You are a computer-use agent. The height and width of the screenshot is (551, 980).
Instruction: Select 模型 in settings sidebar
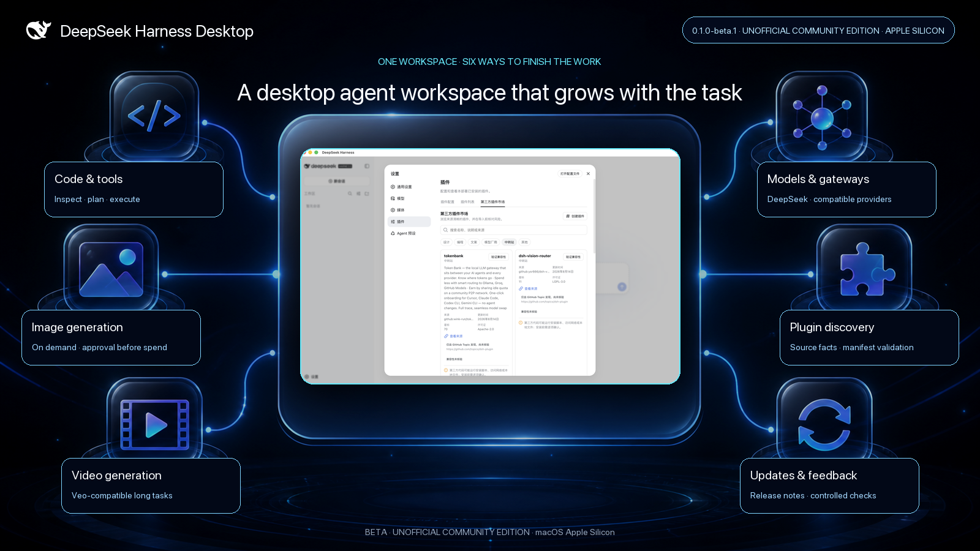coord(409,198)
